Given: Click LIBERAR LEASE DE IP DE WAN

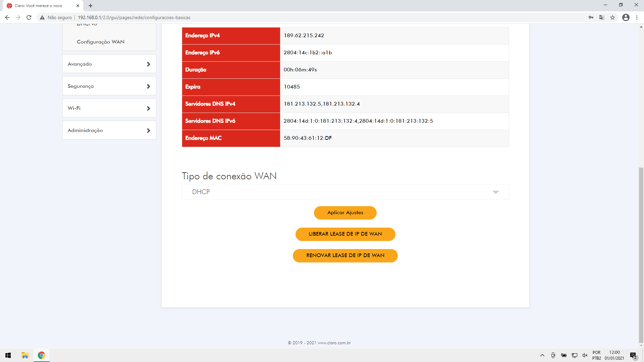Looking at the screenshot, I should click(x=345, y=234).
